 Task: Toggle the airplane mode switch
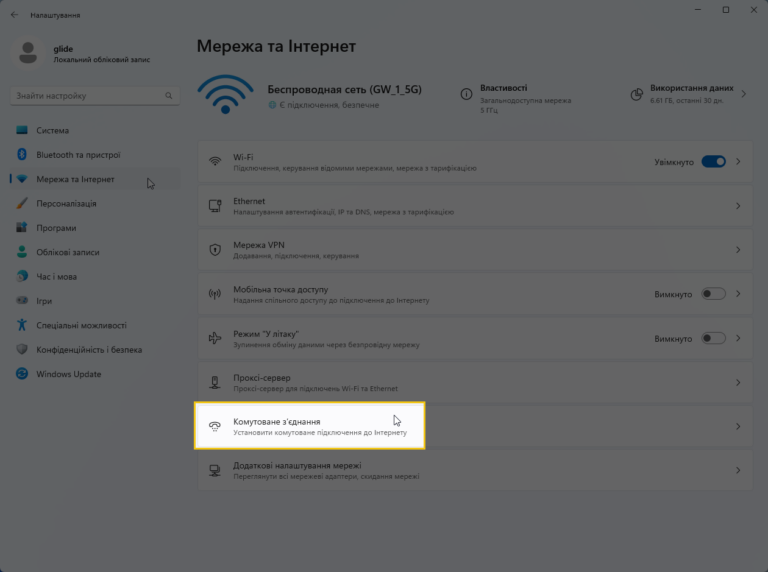[713, 338]
